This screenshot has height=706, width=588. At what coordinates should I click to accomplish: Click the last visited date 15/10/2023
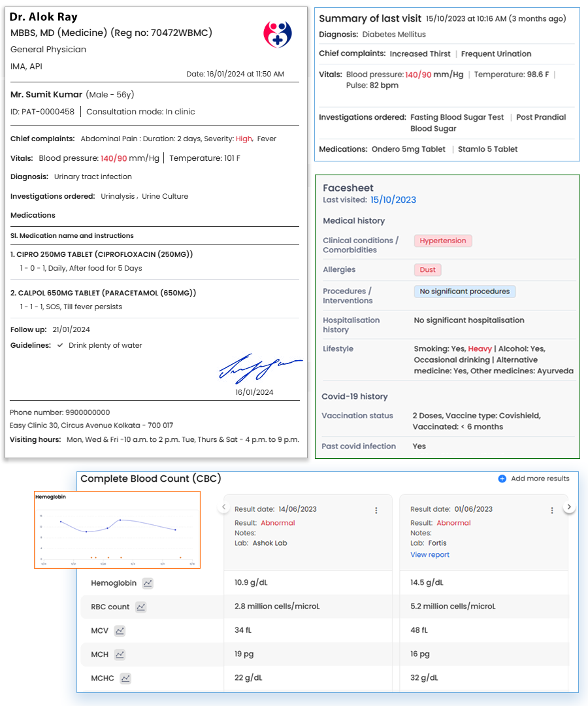click(x=393, y=200)
